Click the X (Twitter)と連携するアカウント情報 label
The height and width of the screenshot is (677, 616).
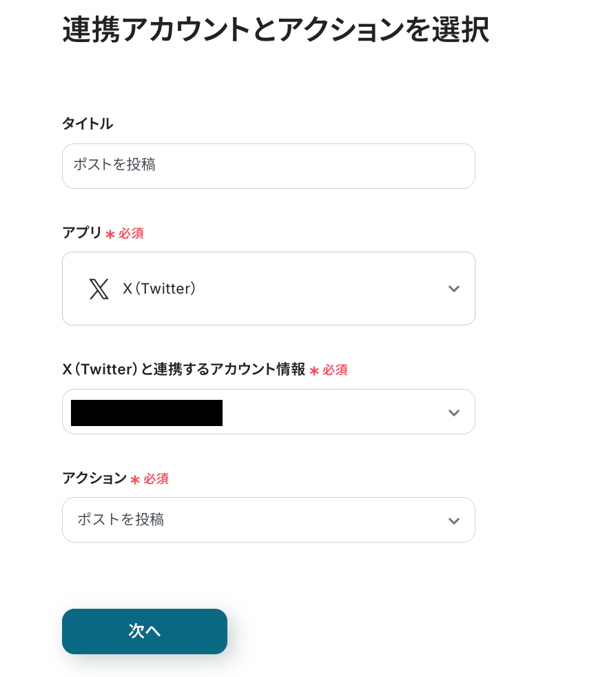pos(183,370)
